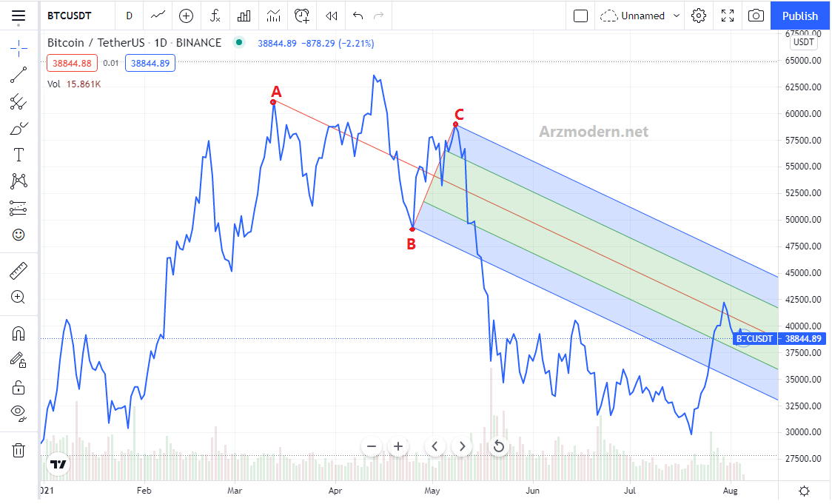
Task: Zoom out chart with minus button
Action: click(x=372, y=446)
